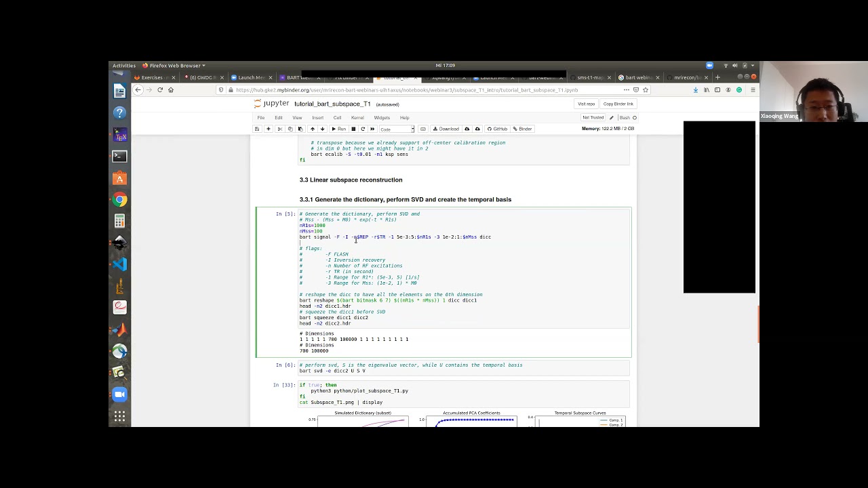Open the Insert menu in Jupyter

317,118
